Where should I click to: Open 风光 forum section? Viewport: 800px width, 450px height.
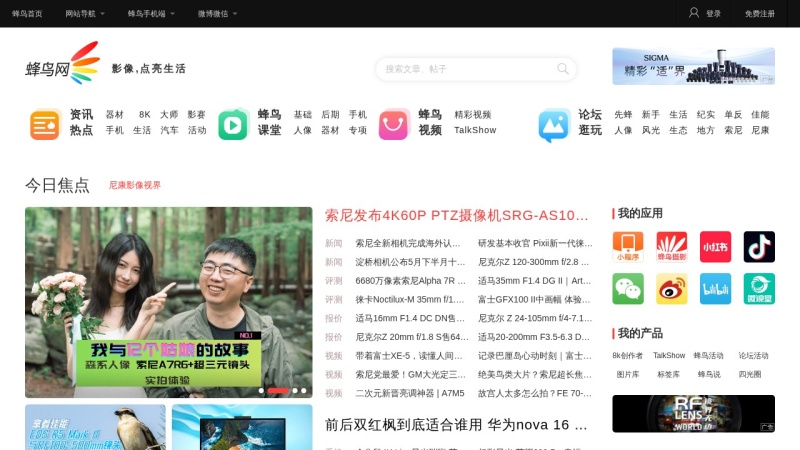[651, 130]
